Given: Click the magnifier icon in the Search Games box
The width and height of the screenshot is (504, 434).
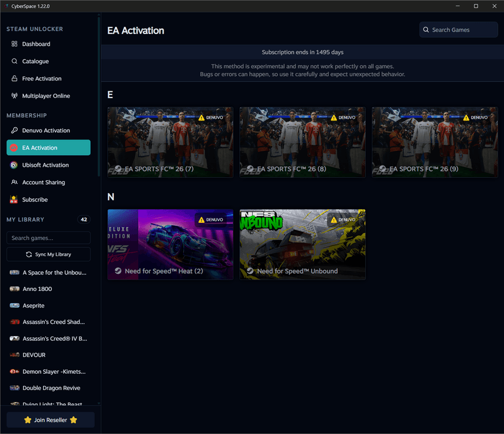Looking at the screenshot, I should coord(426,29).
